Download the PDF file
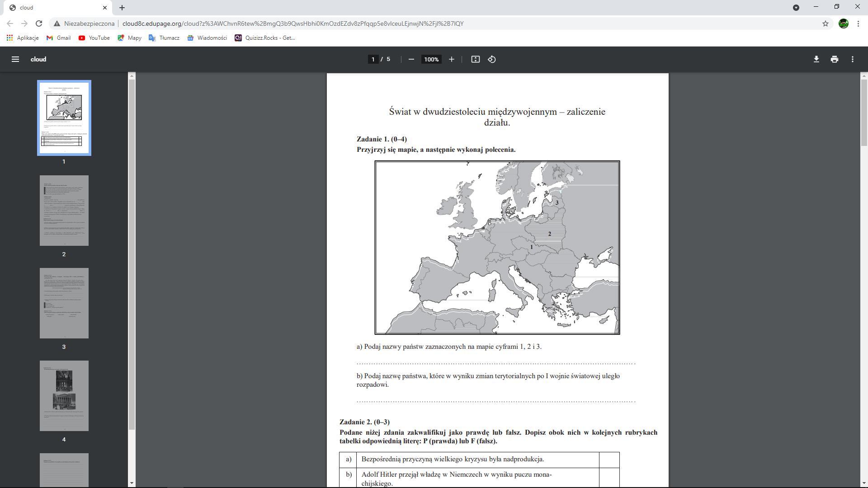Viewport: 868px width, 488px height. (x=816, y=59)
